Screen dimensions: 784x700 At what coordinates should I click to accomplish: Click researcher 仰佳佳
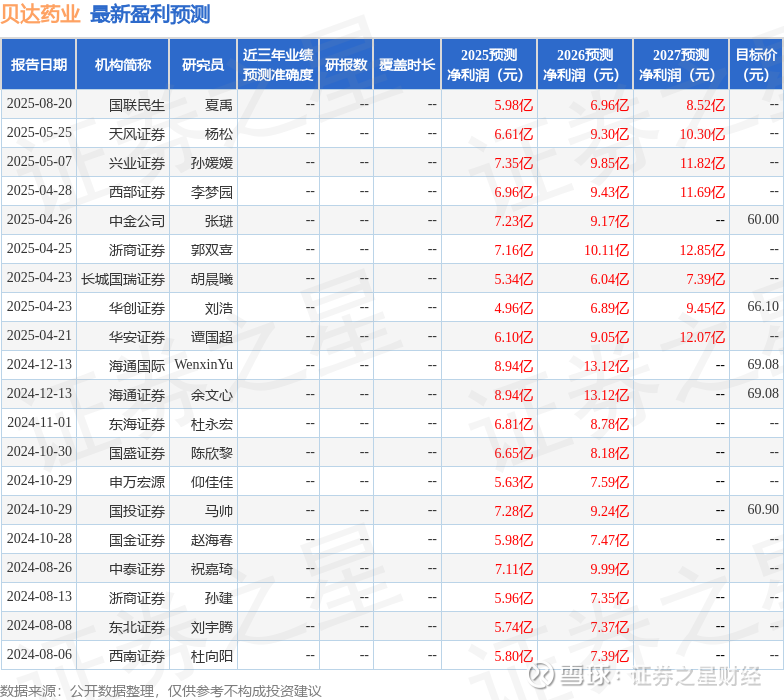coord(212,482)
